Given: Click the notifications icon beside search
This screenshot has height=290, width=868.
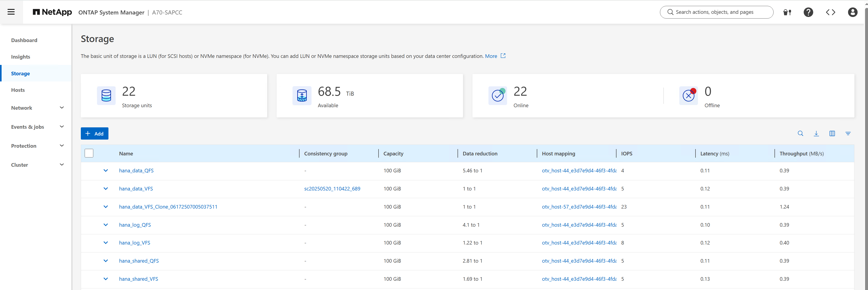Looking at the screenshot, I should coord(787,12).
